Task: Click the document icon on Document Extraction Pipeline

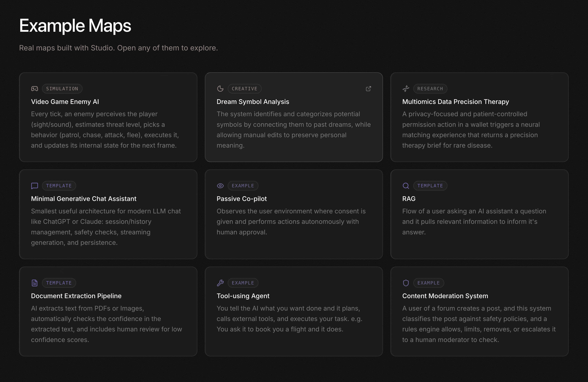Action: [x=35, y=283]
